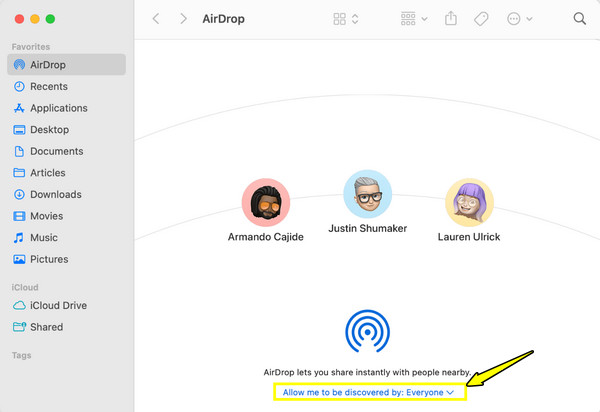Open the More actions ellipsis menu
This screenshot has height=412, width=600.
tap(514, 19)
